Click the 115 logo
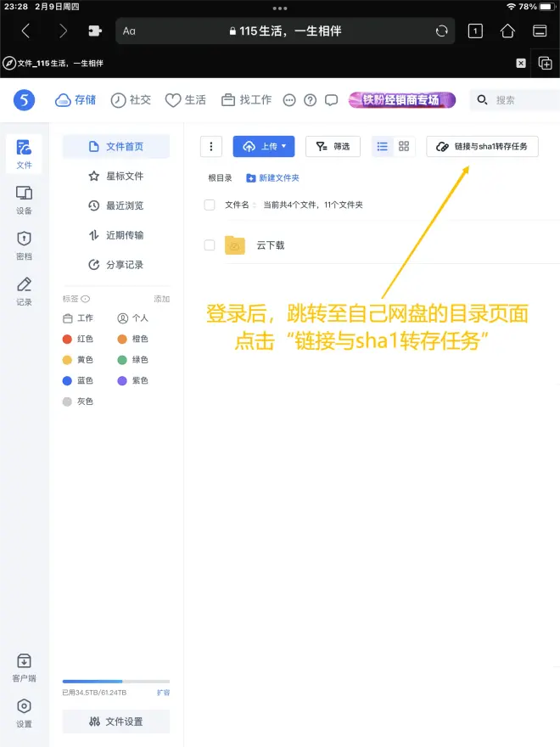This screenshot has height=747, width=560. click(x=24, y=100)
